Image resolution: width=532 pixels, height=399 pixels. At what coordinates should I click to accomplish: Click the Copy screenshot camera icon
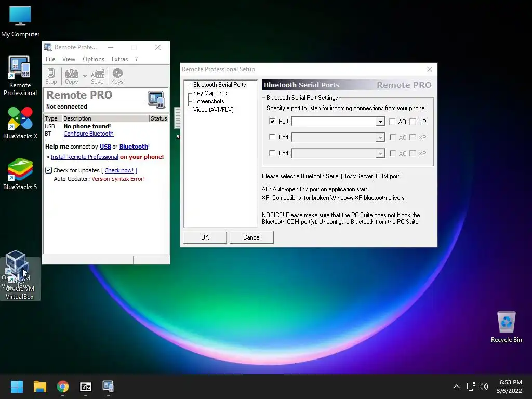pyautogui.click(x=72, y=76)
